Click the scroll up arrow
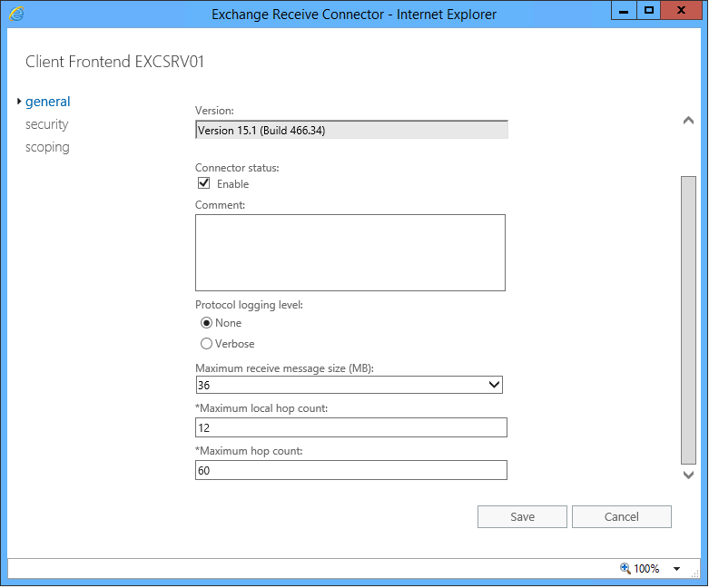709x588 pixels. click(x=688, y=121)
